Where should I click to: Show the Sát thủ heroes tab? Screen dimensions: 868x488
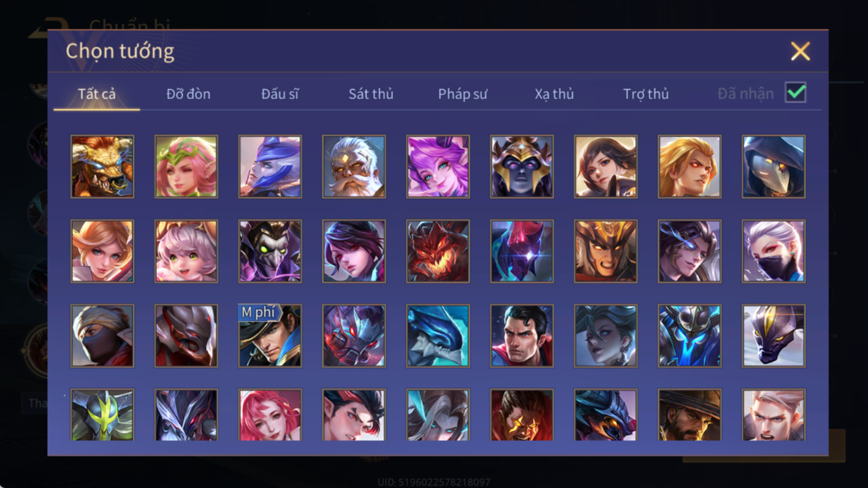[x=371, y=94]
